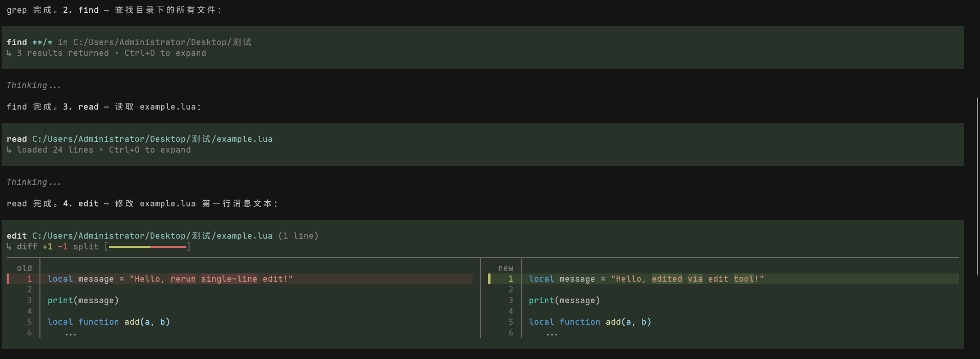Click 'local function add(a, b)' in the old pane

[109, 322]
